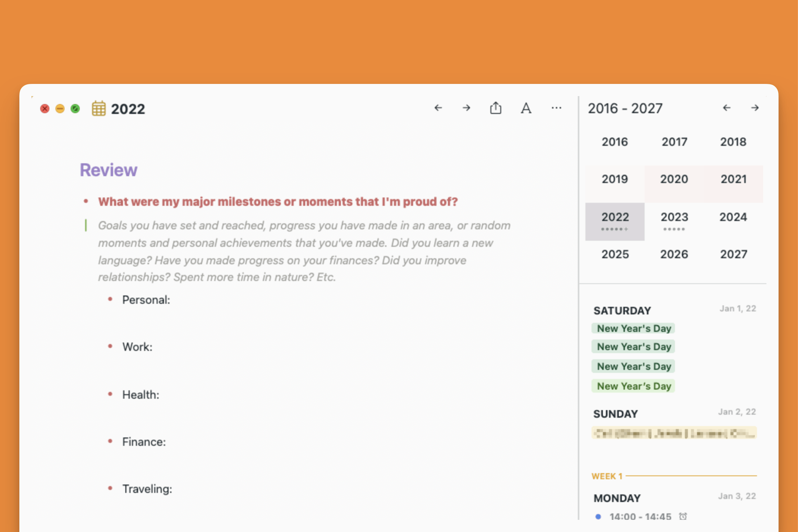Viewport: 798px width, 532px height.
Task: Click the back arrow in the note toolbar
Action: coord(438,108)
